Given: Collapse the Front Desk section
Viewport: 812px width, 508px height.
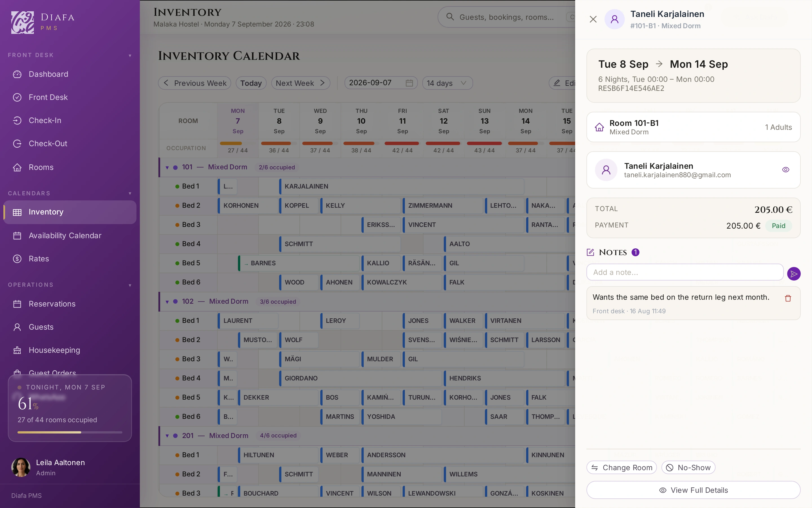Looking at the screenshot, I should pos(130,55).
